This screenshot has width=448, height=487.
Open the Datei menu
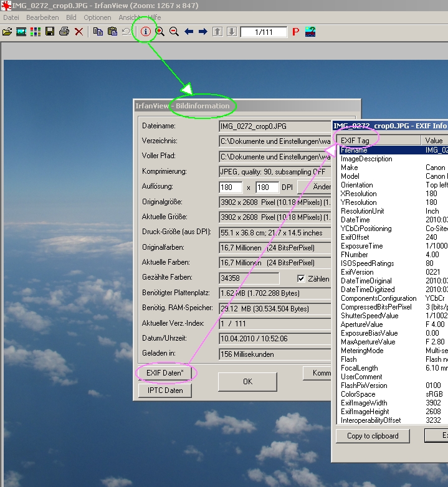(x=11, y=17)
